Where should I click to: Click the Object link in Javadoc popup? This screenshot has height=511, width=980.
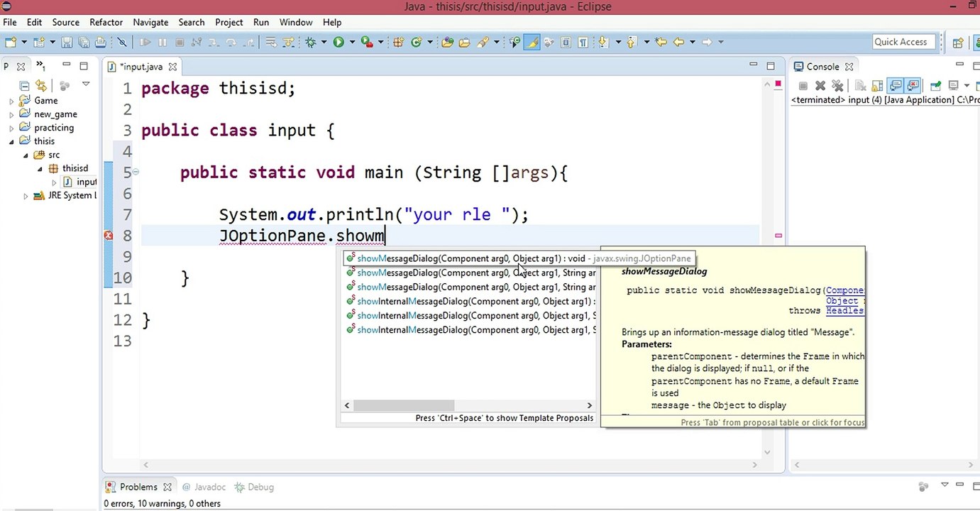(842, 301)
